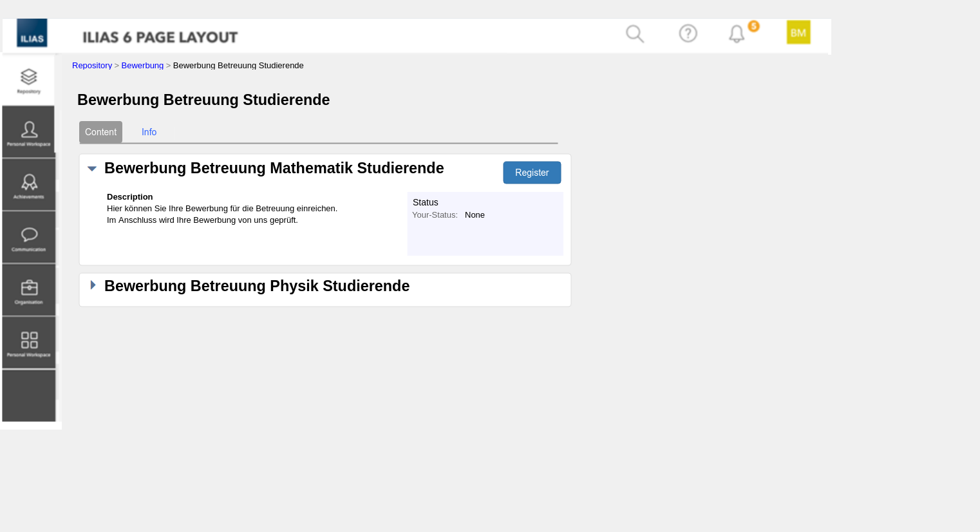Open Repository in the sidebar

click(29, 80)
